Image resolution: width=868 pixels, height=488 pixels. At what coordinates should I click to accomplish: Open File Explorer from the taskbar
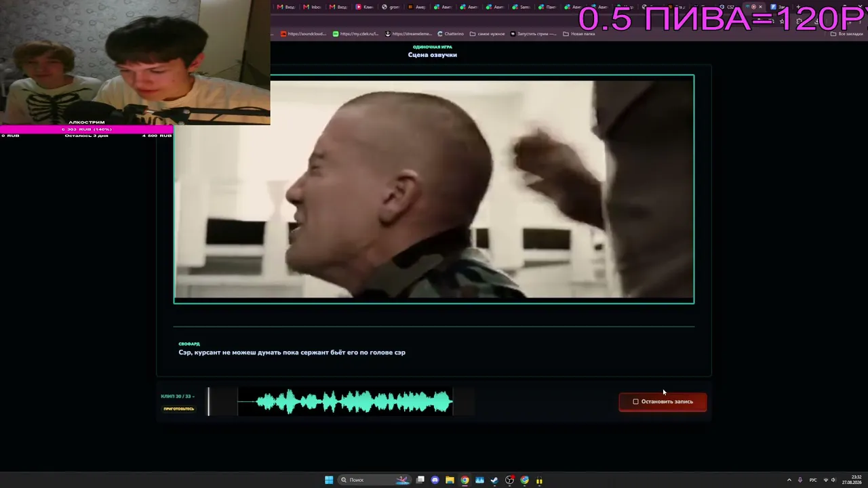coord(450,480)
